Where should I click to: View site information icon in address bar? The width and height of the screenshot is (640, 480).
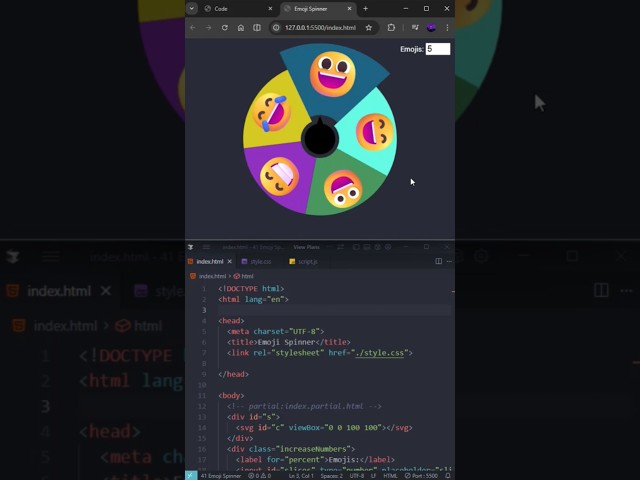point(276,27)
